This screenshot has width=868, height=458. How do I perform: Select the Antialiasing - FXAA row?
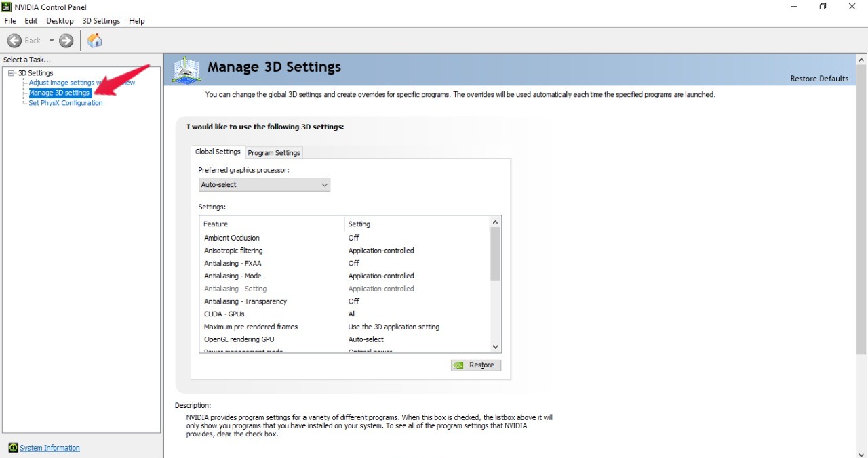(344, 263)
